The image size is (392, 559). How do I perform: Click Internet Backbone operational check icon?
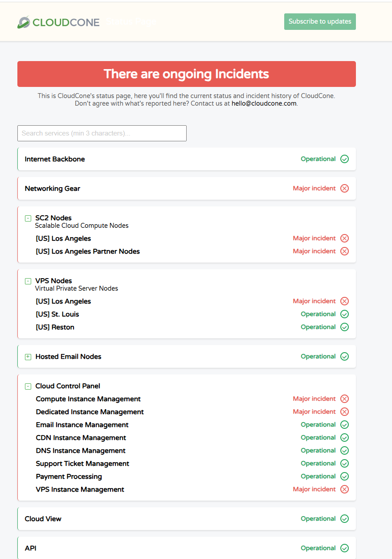pos(344,159)
